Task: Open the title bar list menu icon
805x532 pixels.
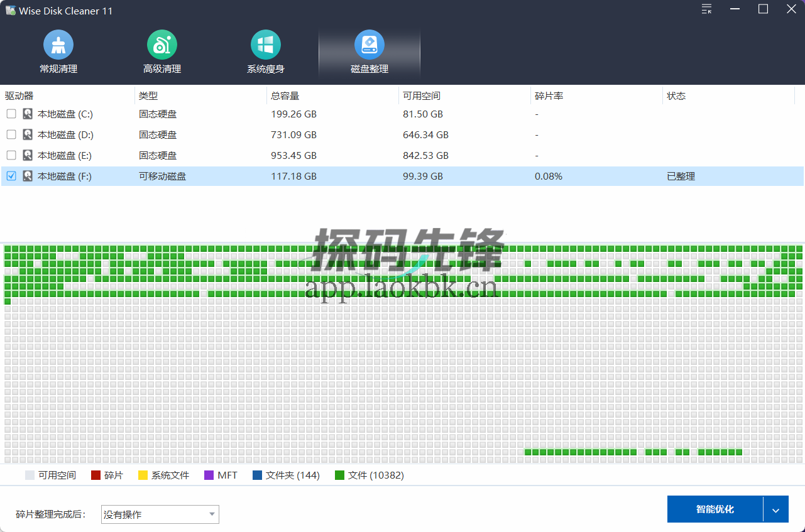Action: (706, 9)
